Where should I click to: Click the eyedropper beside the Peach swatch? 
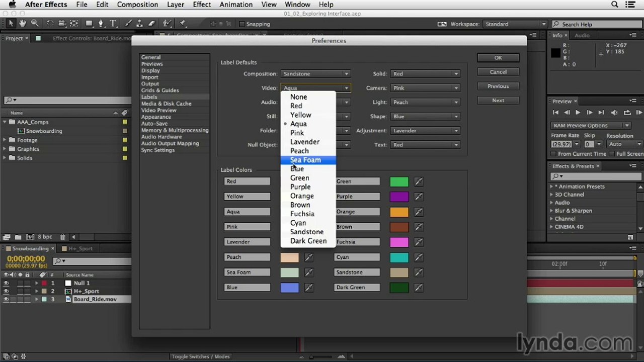(x=309, y=257)
